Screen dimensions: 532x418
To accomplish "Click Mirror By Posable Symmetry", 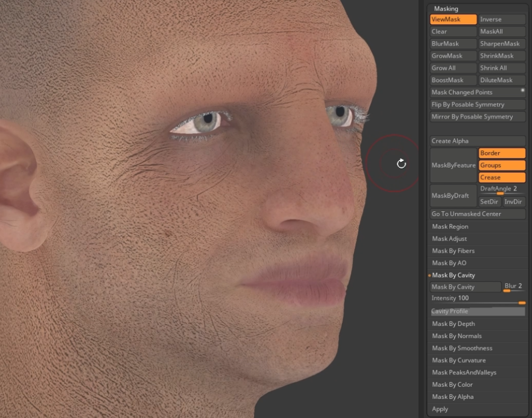I will coord(477,117).
